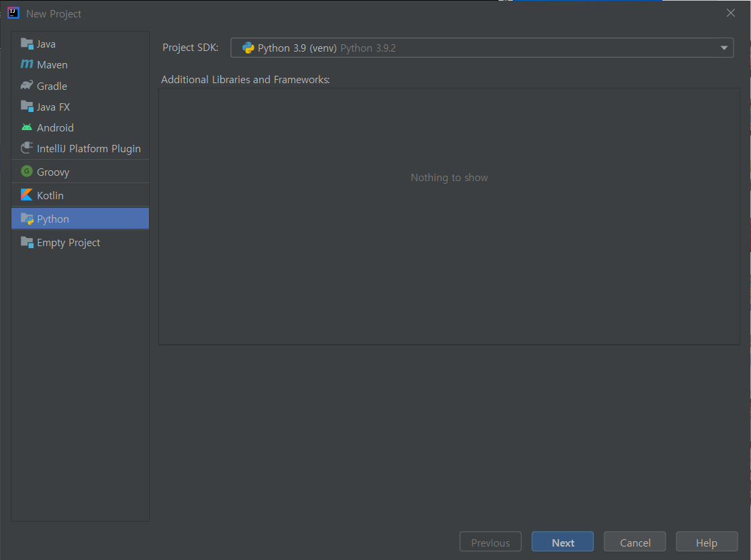Click the Maven 'm' icon
Screen dimensions: 751x560
point(27,64)
